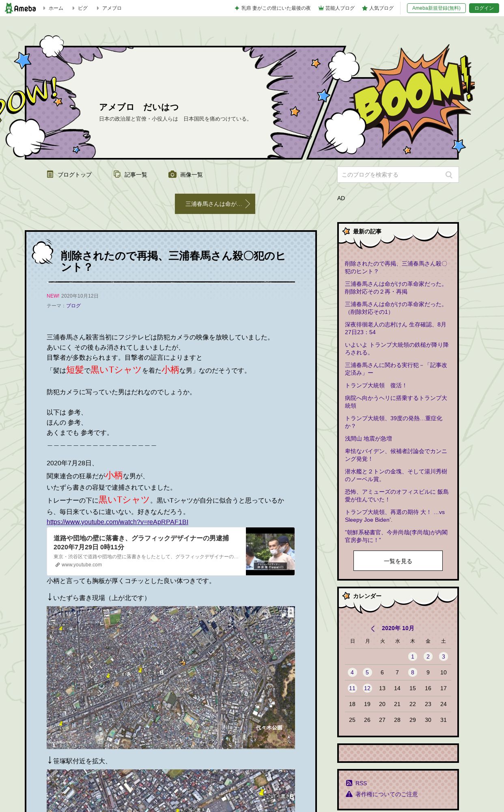Select calendar date 3
The width and height of the screenshot is (504, 812).
[x=444, y=657]
